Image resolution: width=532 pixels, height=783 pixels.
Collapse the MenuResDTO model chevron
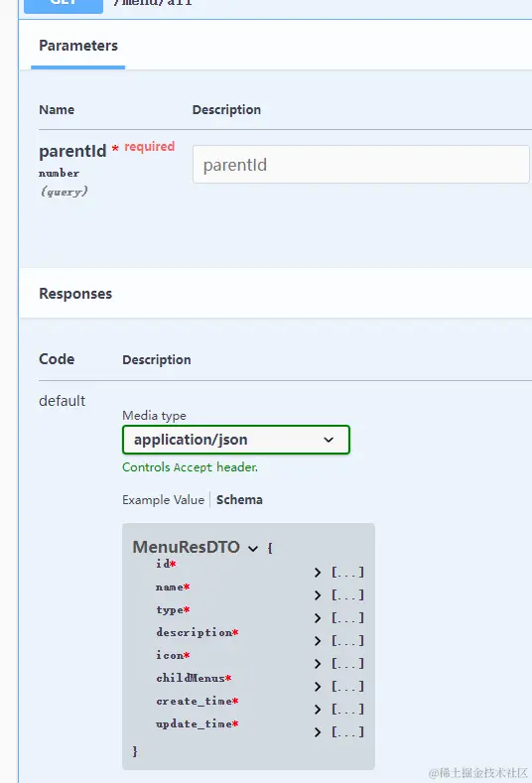pos(253,549)
